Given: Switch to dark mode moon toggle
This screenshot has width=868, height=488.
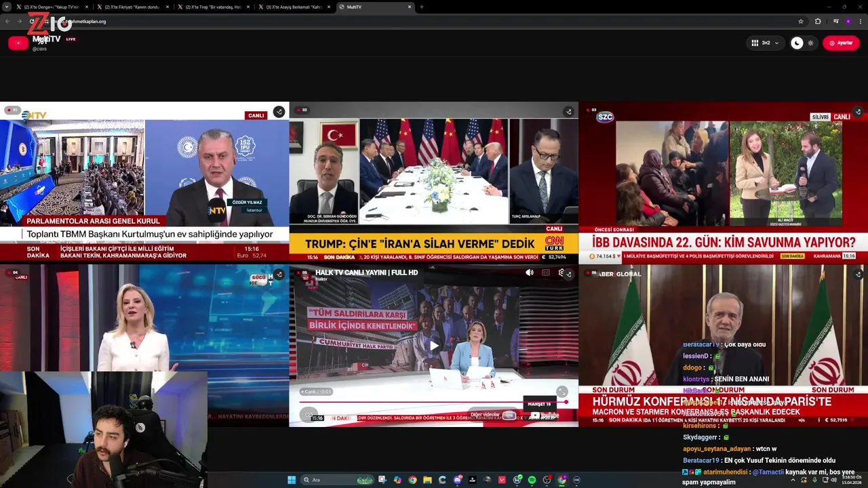Looking at the screenshot, I should coord(797,43).
